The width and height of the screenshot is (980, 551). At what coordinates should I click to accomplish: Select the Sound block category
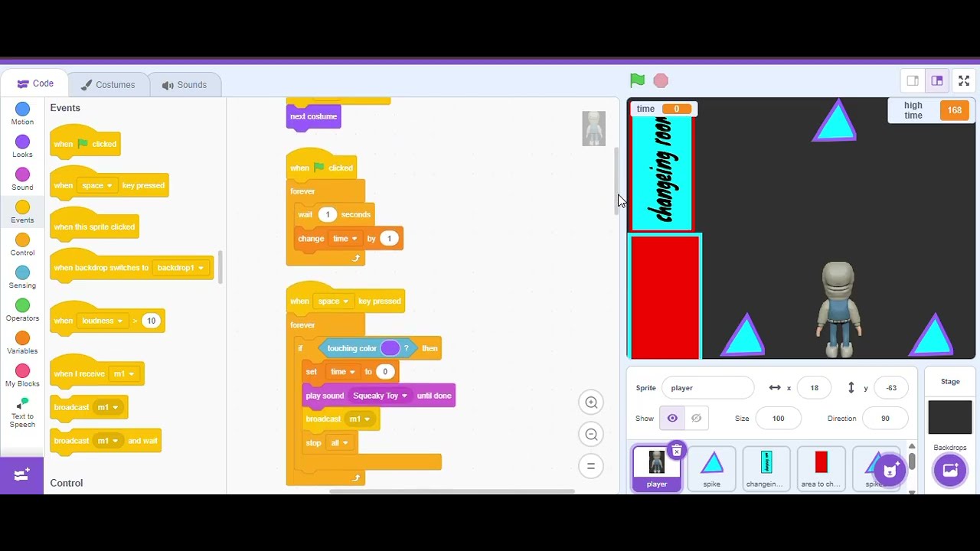[22, 180]
